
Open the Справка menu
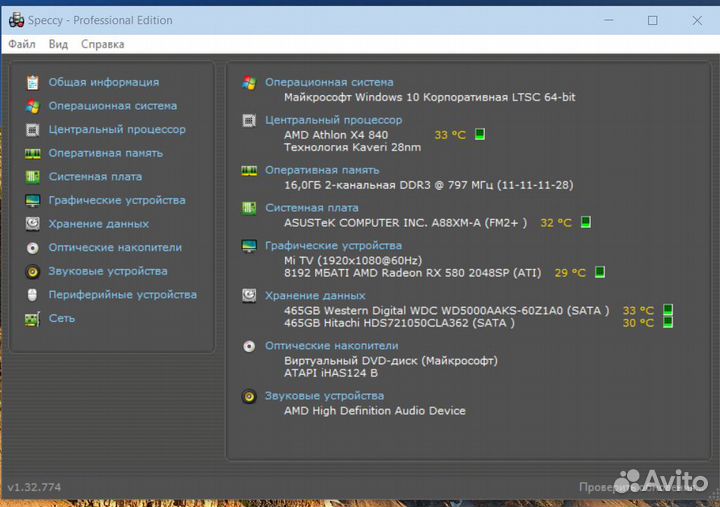click(102, 44)
